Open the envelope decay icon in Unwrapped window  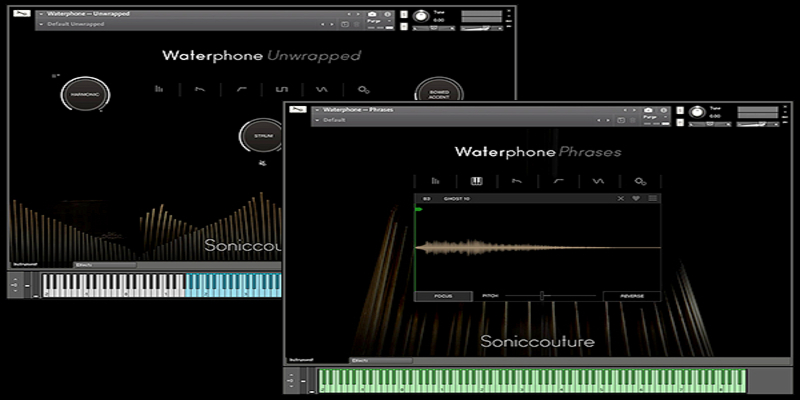pyautogui.click(x=201, y=89)
